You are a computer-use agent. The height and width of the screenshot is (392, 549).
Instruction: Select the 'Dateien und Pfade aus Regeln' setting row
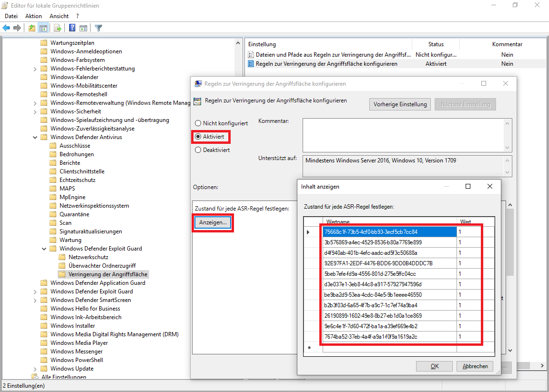396,55
